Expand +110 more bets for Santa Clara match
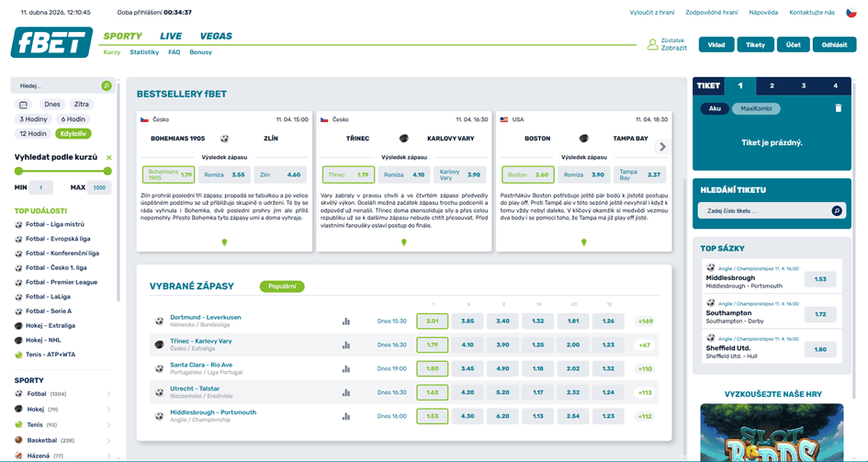Image resolution: width=868 pixels, height=462 pixels. coord(645,368)
